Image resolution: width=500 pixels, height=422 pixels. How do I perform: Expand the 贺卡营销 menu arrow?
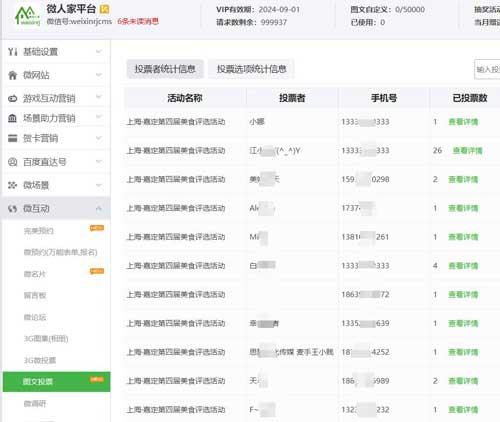(x=99, y=138)
